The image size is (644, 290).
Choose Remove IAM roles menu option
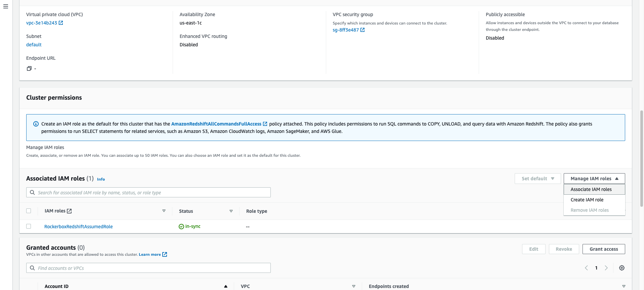tap(594, 210)
